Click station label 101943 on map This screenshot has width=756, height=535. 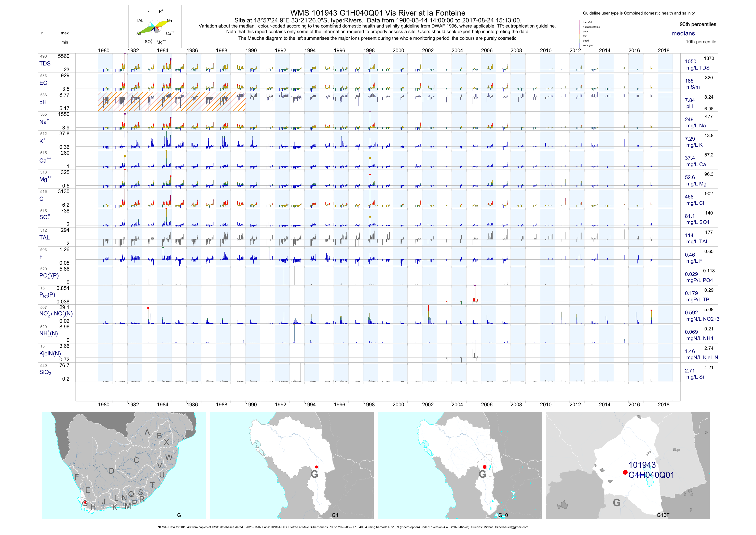point(642,465)
